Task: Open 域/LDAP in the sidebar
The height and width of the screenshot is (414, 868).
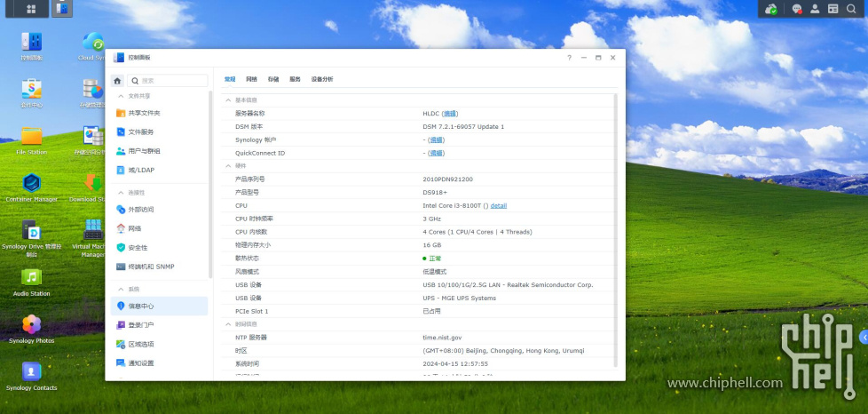Action: click(x=160, y=171)
